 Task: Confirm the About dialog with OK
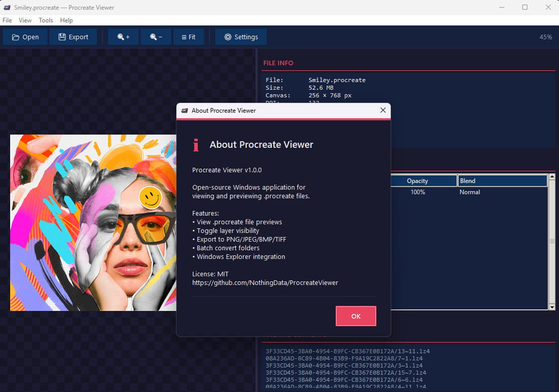[x=356, y=316]
